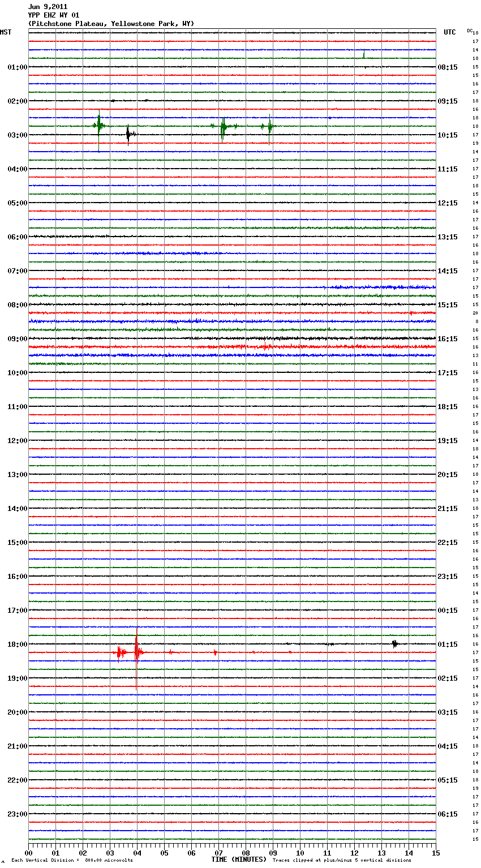The height and width of the screenshot is (868, 481).
Task: Select the 08 tick label on the minutes axis
Action: [x=246, y=853]
